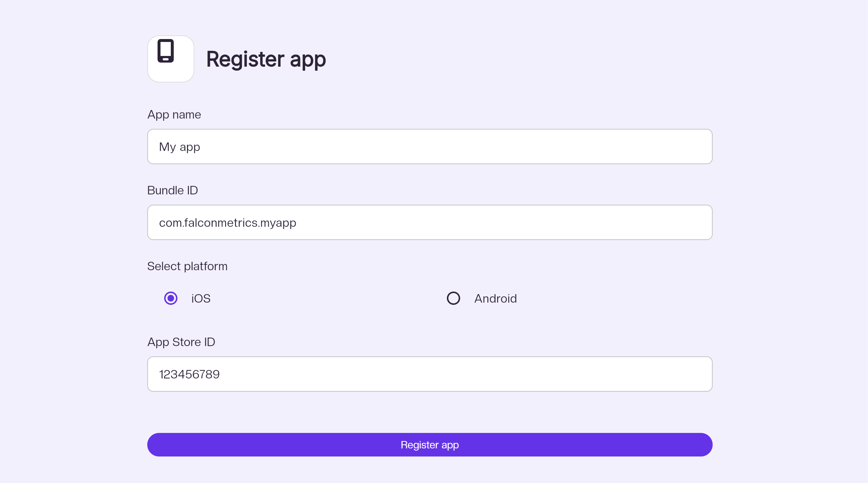Click the 'My app' text in the field
The height and width of the screenshot is (483, 868).
click(x=180, y=147)
